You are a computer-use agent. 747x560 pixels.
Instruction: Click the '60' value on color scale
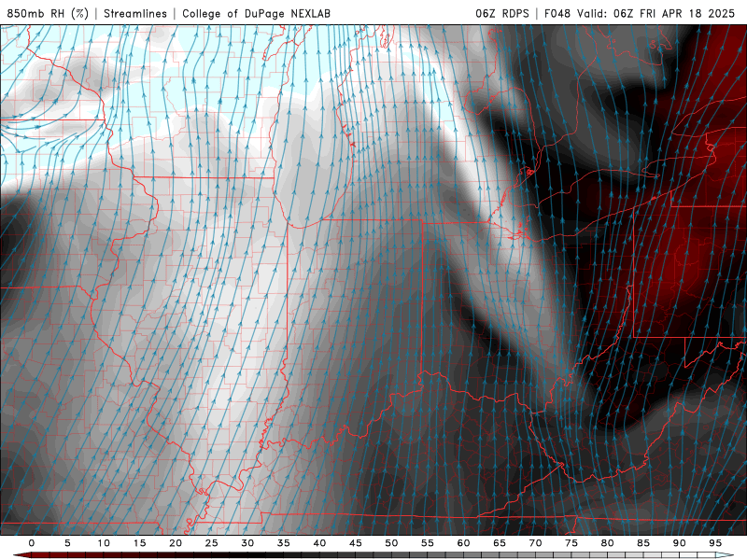[x=463, y=543]
